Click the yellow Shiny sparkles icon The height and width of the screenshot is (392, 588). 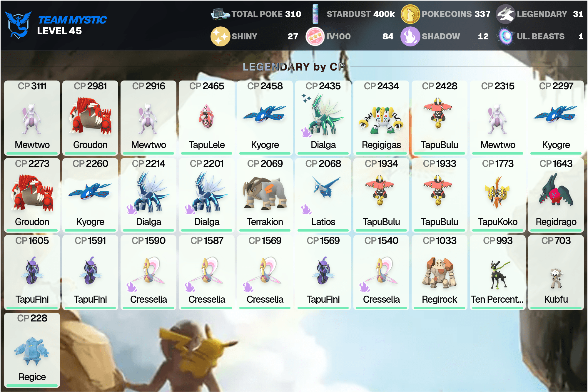(220, 36)
